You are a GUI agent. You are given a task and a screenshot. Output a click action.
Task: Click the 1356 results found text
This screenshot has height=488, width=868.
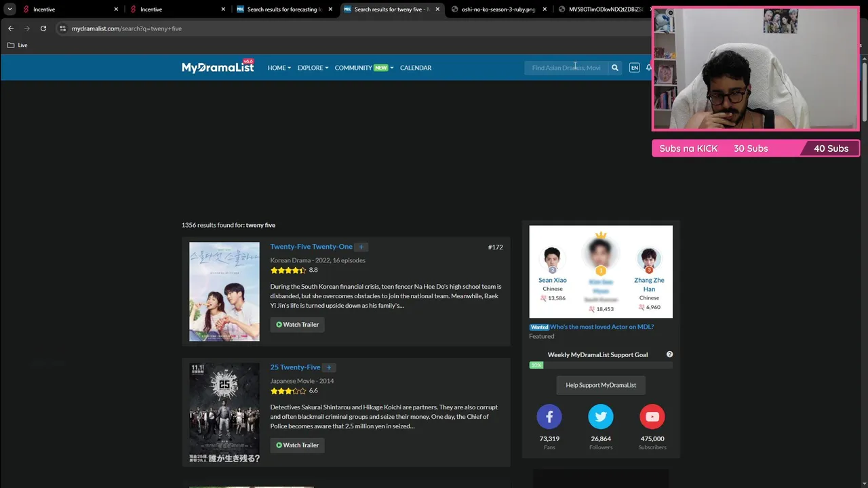(228, 225)
